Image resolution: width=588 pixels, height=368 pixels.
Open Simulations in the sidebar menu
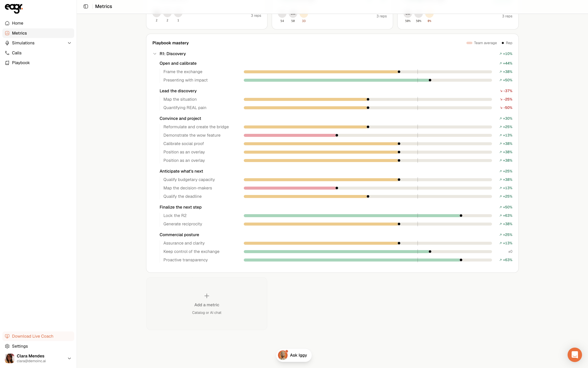(x=38, y=43)
